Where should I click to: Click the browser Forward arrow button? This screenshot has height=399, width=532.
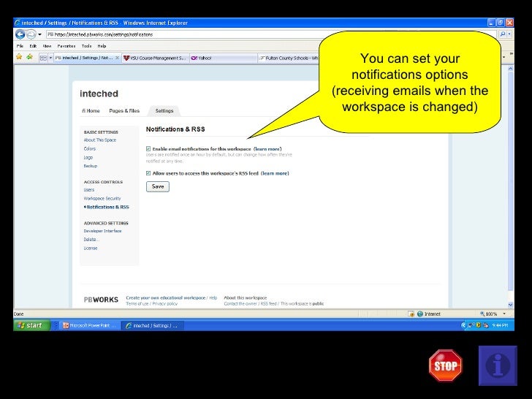[31, 34]
